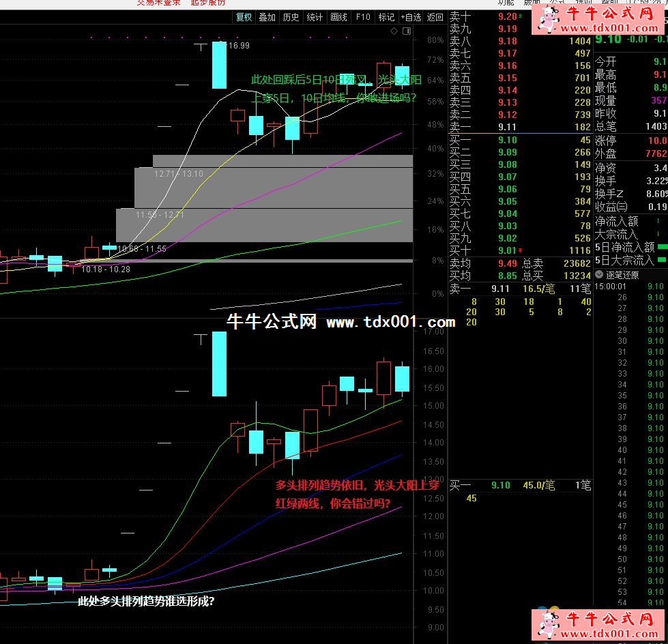Click 牛牛公式网 www.tdx001.com center link

(x=340, y=323)
